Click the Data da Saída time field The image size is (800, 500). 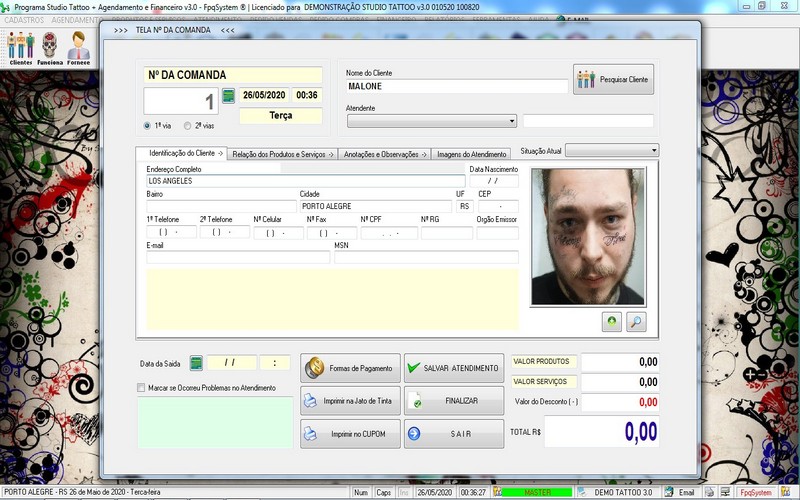click(x=274, y=363)
